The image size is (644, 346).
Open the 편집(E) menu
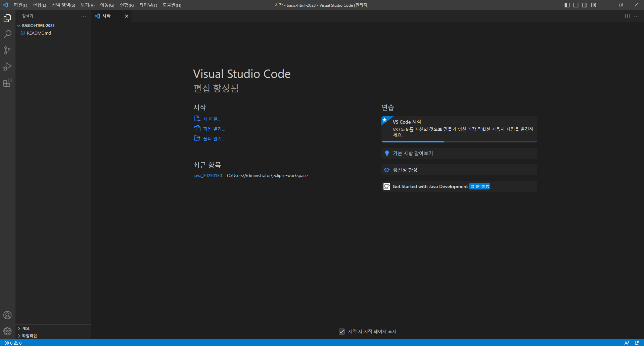[x=39, y=5]
